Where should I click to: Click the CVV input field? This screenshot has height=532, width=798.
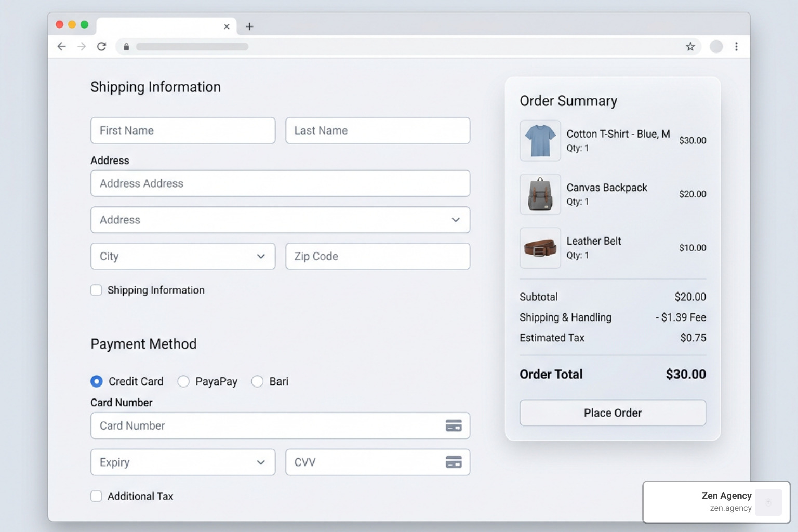(378, 462)
